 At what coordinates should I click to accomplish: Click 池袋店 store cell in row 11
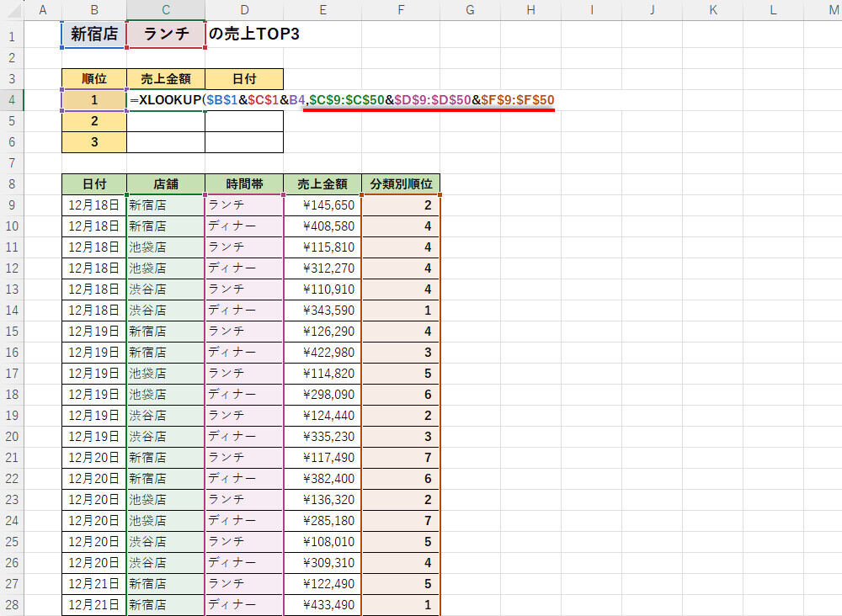tap(166, 247)
